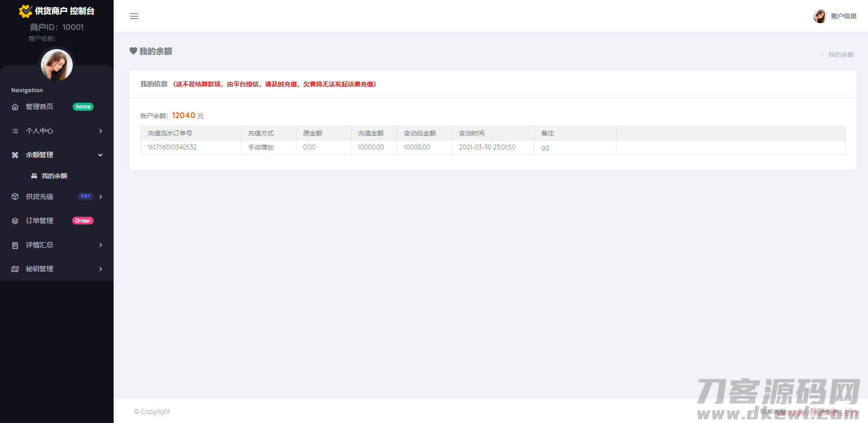The width and height of the screenshot is (868, 423).
Task: Open the 我的余额 submenu item
Action: 54,176
